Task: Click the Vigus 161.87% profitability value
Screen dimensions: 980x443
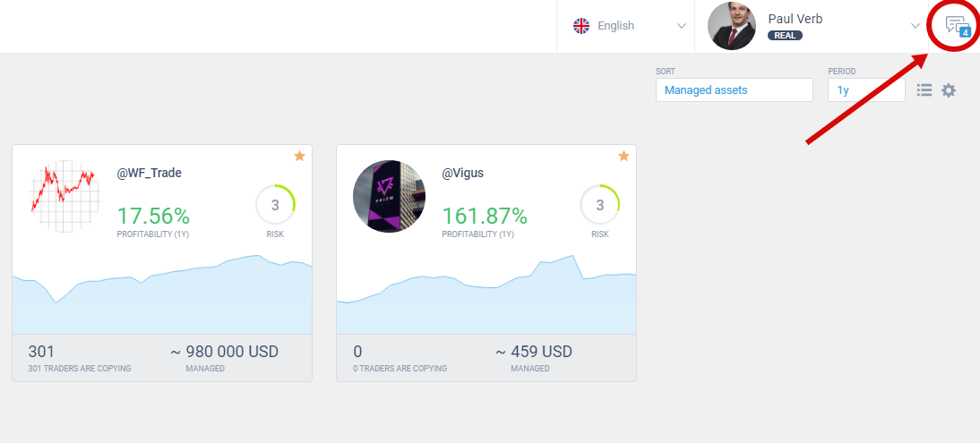Action: [x=485, y=216]
